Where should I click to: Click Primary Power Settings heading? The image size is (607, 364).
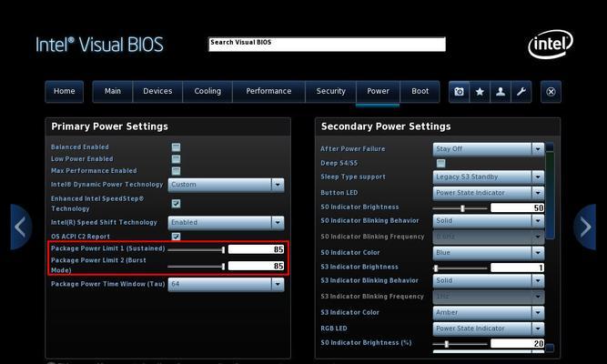click(109, 126)
